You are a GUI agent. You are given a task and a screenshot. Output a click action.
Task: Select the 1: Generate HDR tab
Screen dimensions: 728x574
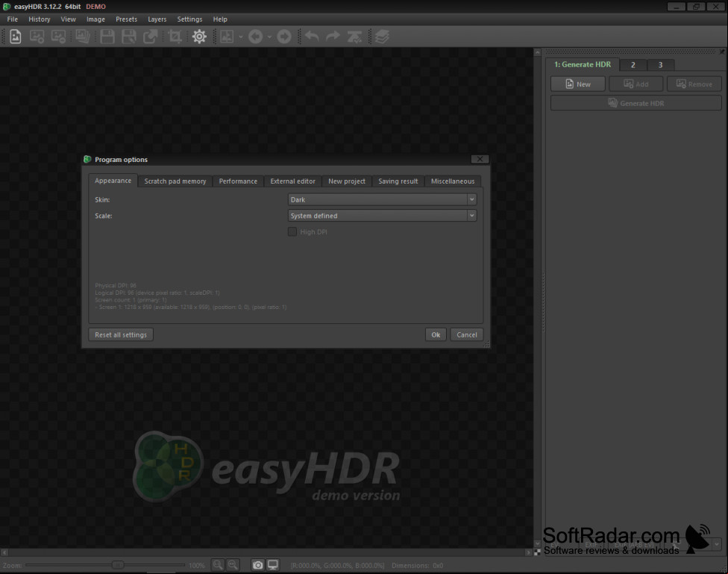(x=583, y=65)
